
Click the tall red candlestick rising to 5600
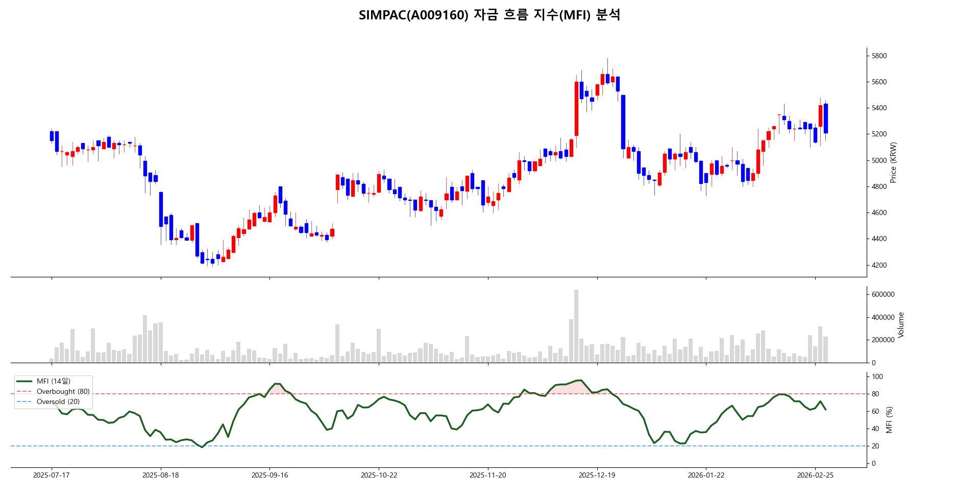click(x=576, y=109)
